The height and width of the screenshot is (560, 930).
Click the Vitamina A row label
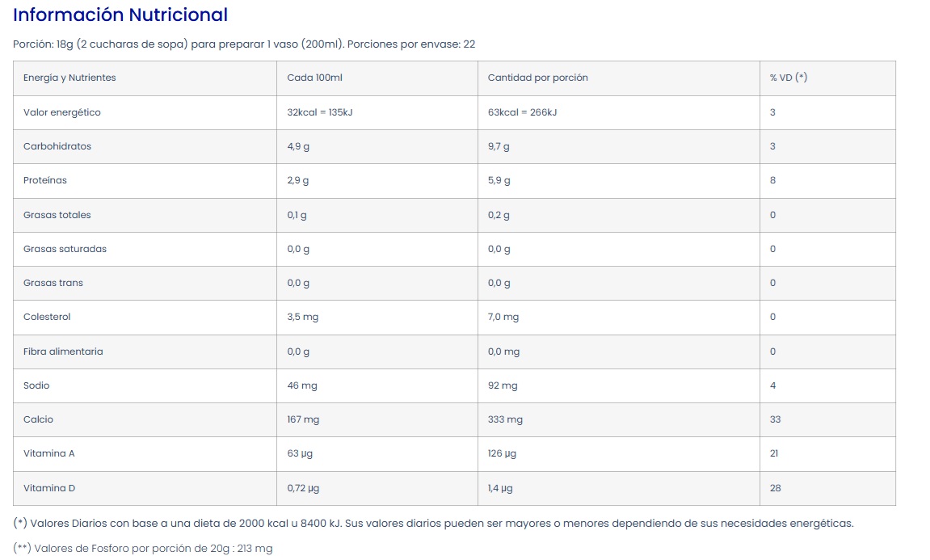[49, 453]
